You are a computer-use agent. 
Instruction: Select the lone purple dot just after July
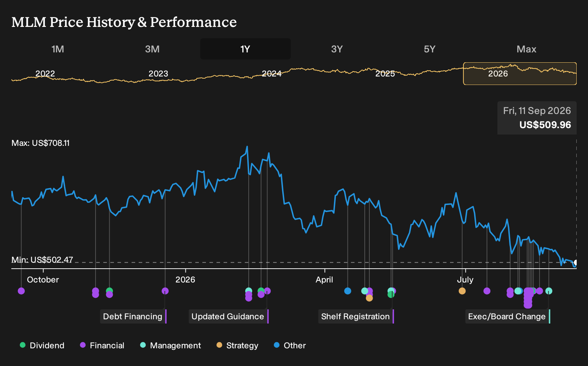487,291
